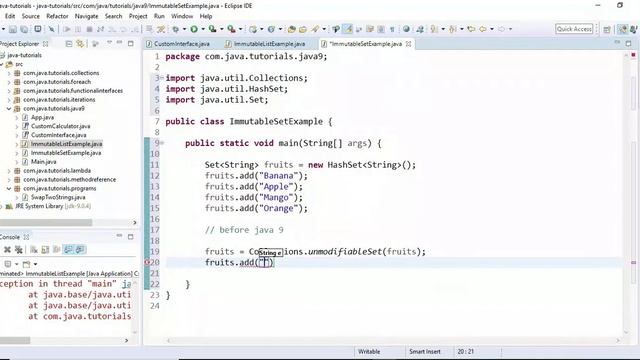Click the New Java Class toolbar icon
This screenshot has height=360, width=640.
coord(271,29)
